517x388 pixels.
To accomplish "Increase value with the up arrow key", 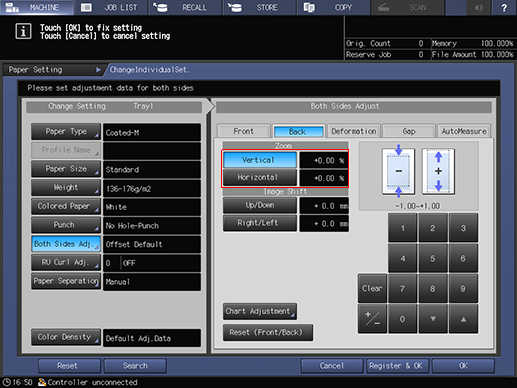I will coord(463,319).
